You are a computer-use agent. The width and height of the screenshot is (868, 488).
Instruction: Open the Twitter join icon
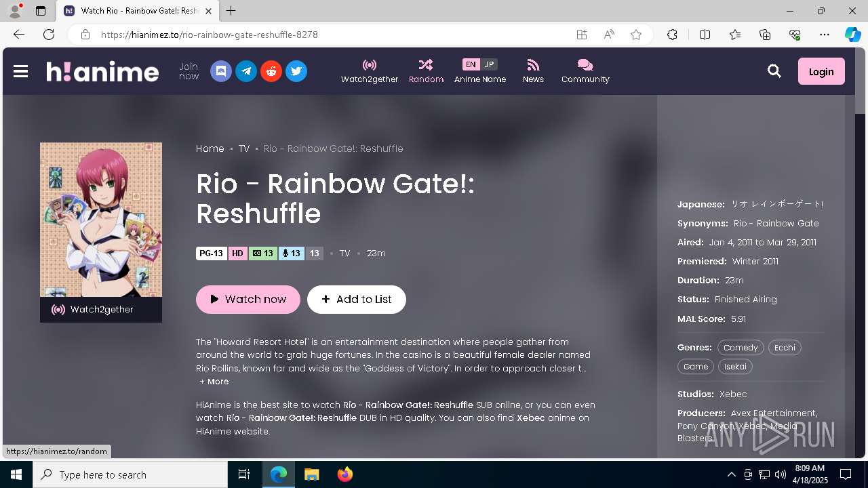296,71
